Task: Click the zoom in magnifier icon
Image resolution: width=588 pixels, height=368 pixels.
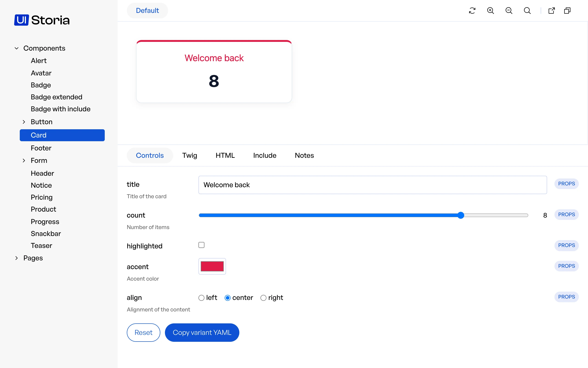Action: pos(491,11)
